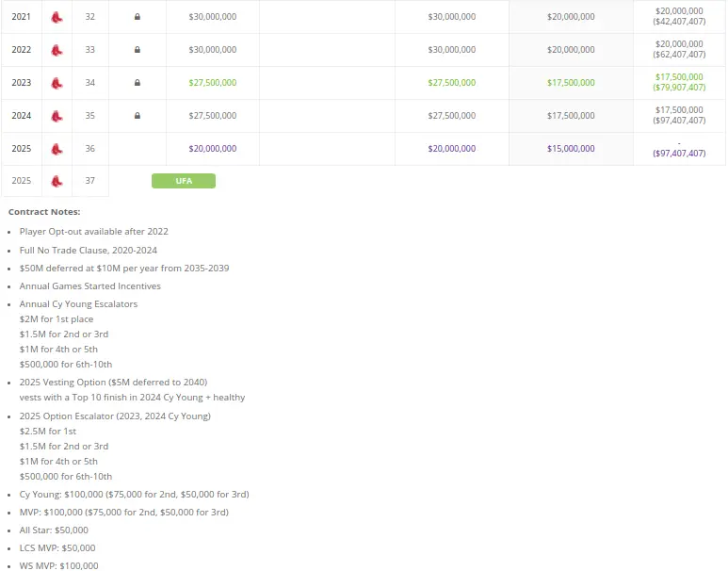
Task: Click the Red Sox logo in 2023 row
Action: pyautogui.click(x=57, y=83)
